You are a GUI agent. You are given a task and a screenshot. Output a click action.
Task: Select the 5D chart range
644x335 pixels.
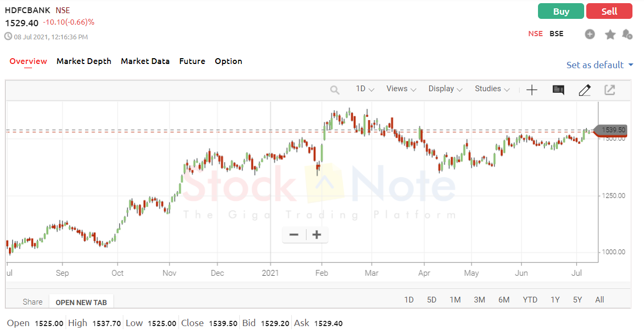431,300
